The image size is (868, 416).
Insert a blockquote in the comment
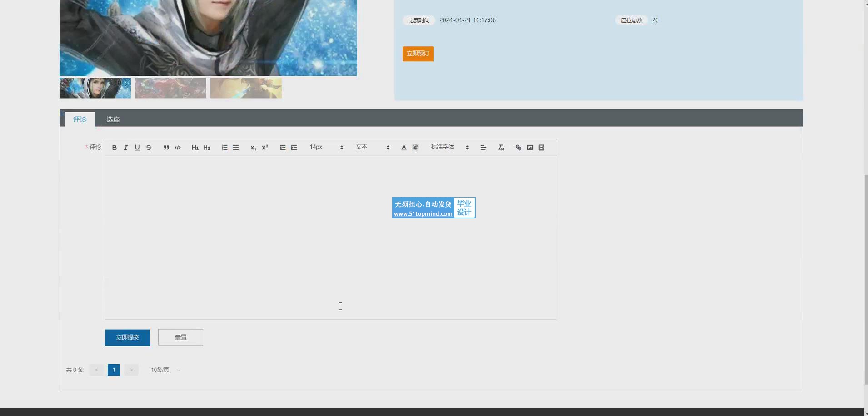click(166, 148)
